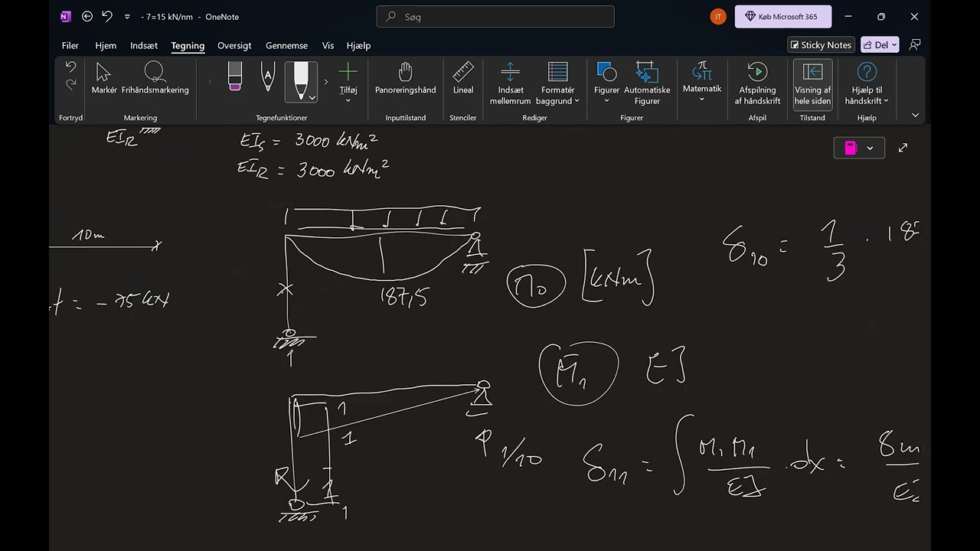
Task: Open the Tilføj dropdown arrow
Action: 348,100
